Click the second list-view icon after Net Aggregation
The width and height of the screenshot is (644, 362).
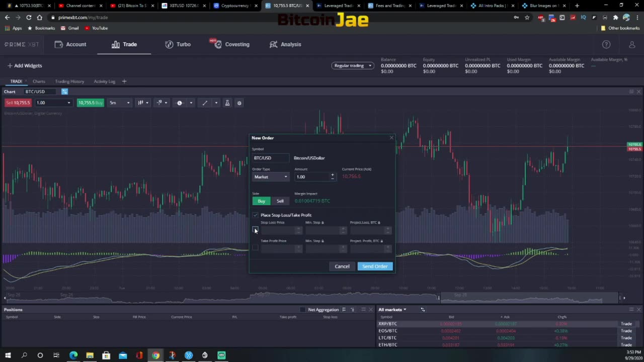(x=352, y=310)
